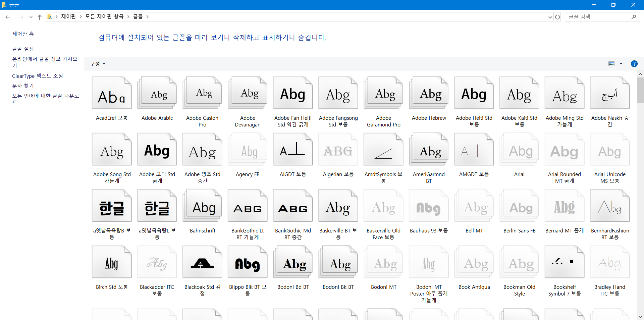This screenshot has width=644, height=320.
Task: Select the Adobe Hebrew font icon
Action: (429, 93)
